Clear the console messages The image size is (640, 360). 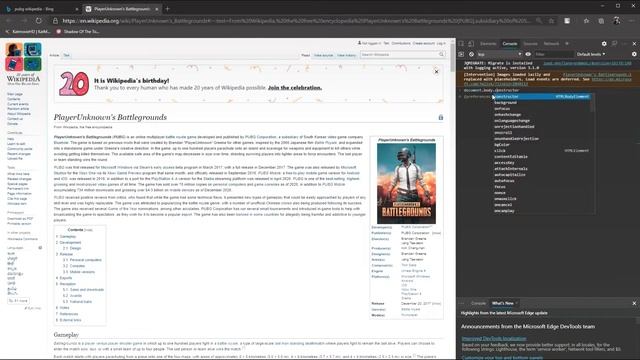coord(471,54)
